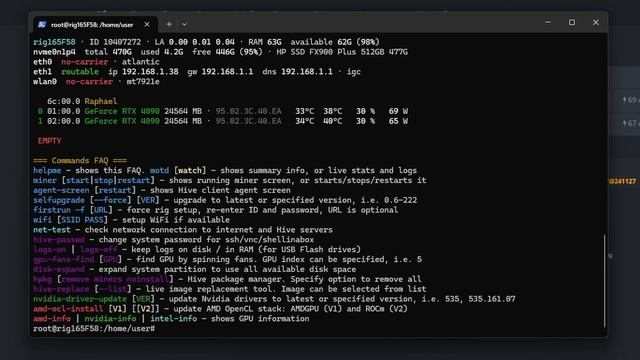Click the eth0 no-carrier status

84,62
